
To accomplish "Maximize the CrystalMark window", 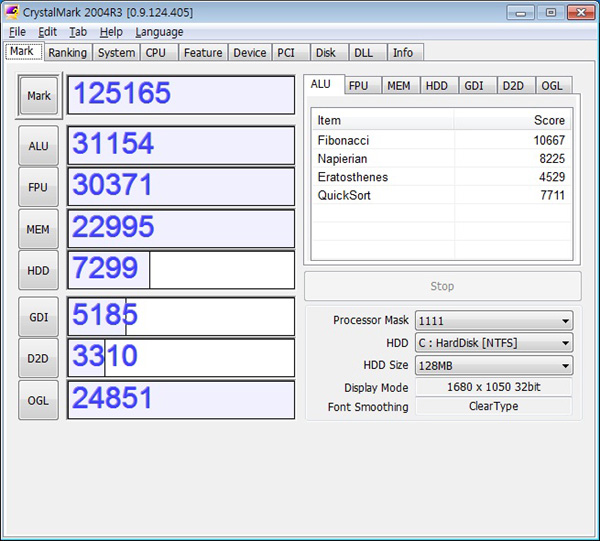I will click(x=551, y=13).
